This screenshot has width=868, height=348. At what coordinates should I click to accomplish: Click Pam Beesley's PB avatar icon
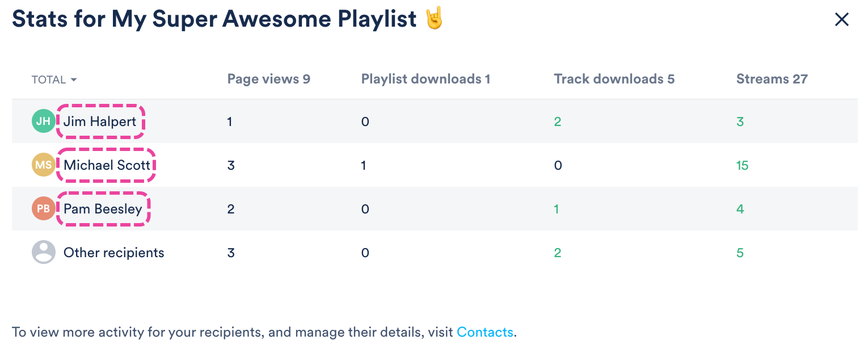pyautogui.click(x=43, y=209)
